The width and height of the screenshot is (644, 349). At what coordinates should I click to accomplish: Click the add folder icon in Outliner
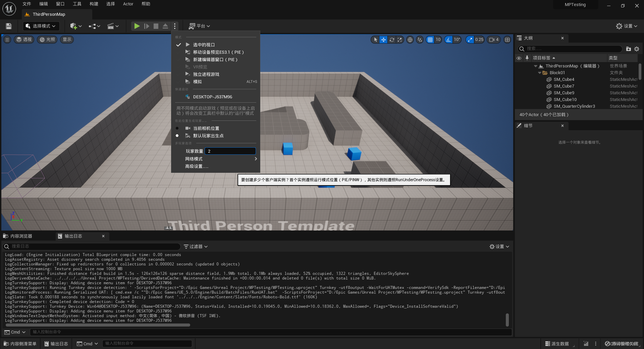628,49
